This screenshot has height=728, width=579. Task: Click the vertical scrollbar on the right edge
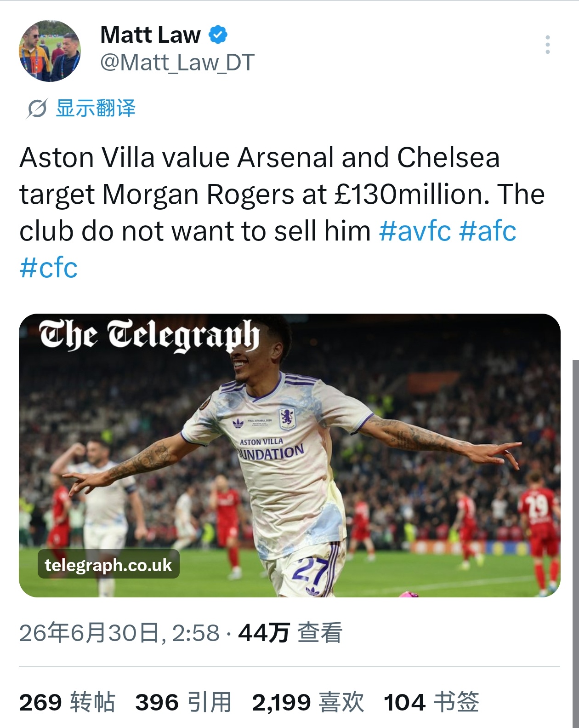575,543
